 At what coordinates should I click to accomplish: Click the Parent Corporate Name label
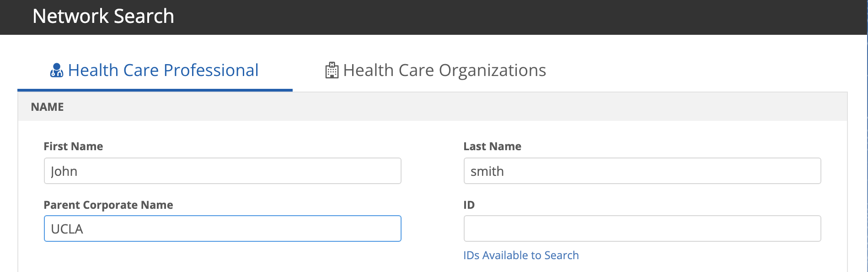click(x=108, y=205)
